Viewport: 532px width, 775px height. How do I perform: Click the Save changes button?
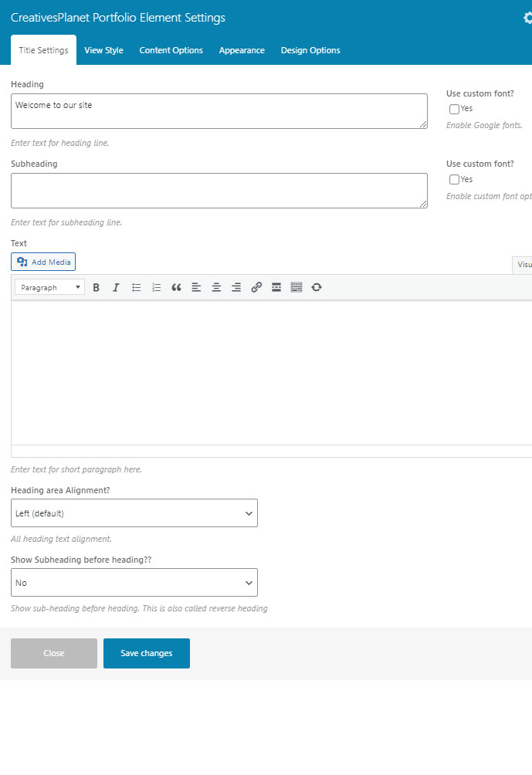point(147,653)
